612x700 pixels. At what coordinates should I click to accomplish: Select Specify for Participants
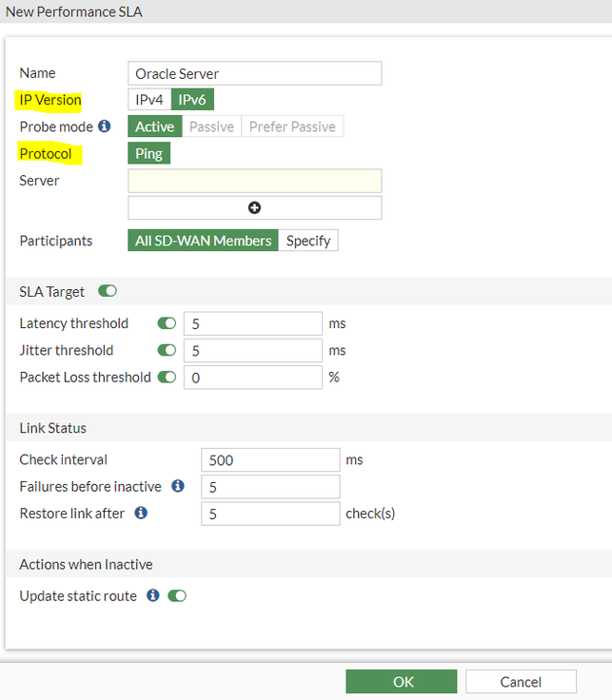point(308,241)
